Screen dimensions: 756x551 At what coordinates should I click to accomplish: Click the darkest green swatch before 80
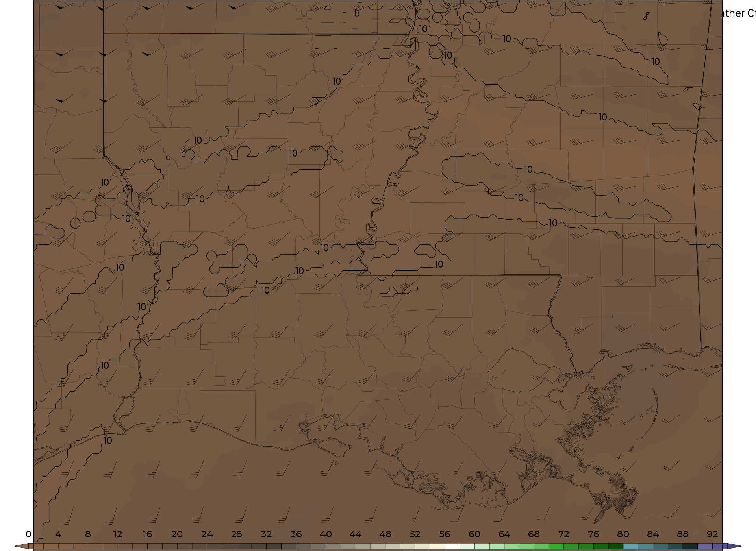(615, 546)
